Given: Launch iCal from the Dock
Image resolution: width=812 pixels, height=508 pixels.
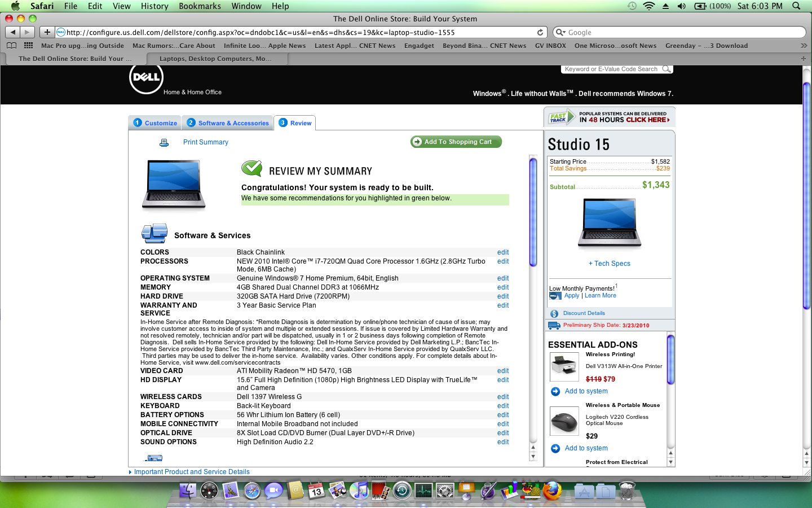Looking at the screenshot, I should tap(316, 491).
